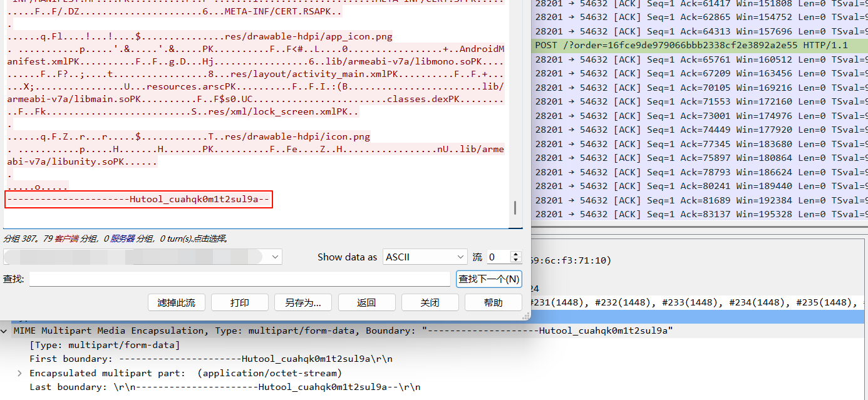Image resolution: width=868 pixels, height=400 pixels.
Task: Increment the 流 stream number with up arrow
Action: click(516, 254)
